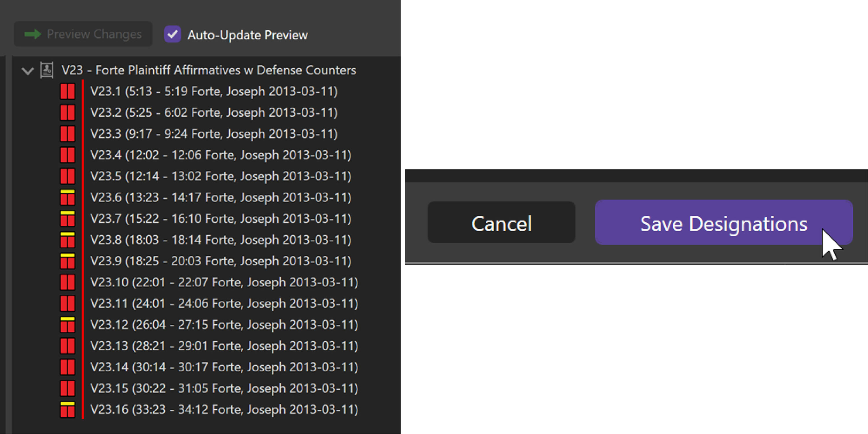Click the Cancel button
Screen dimensions: 868x434
[501, 223]
